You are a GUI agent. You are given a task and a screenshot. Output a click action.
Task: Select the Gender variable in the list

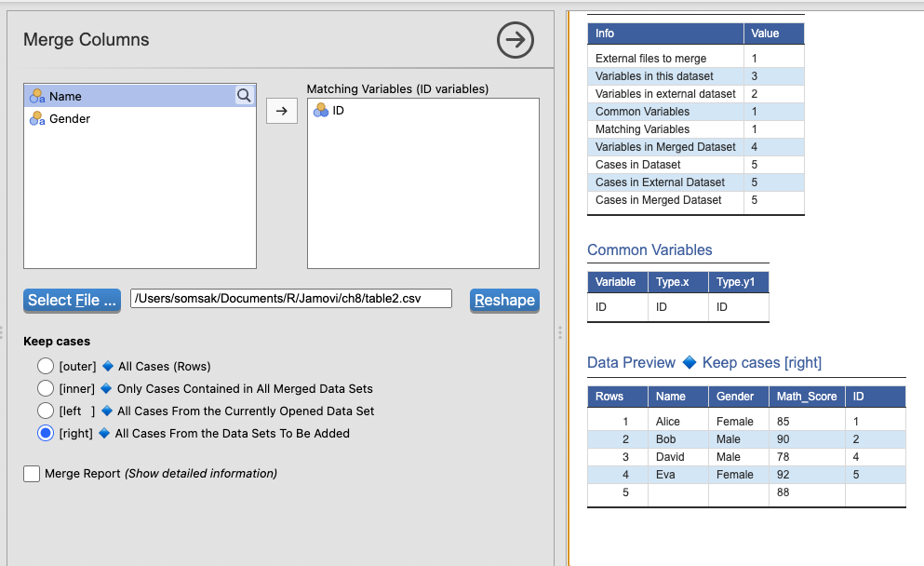(x=140, y=118)
